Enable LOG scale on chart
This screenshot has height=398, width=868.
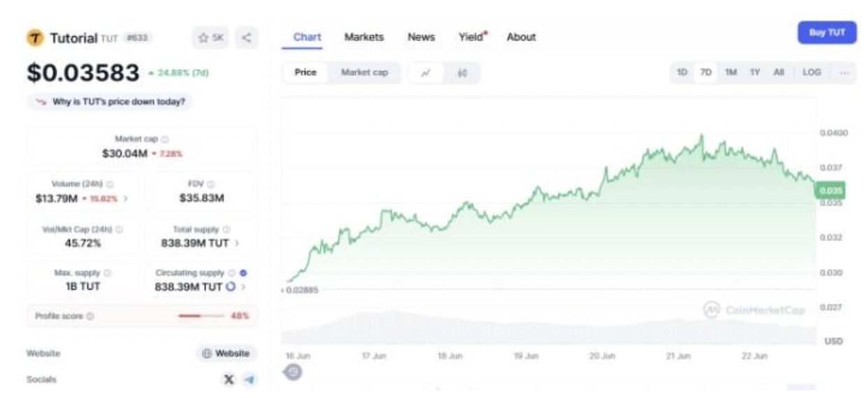click(x=811, y=73)
